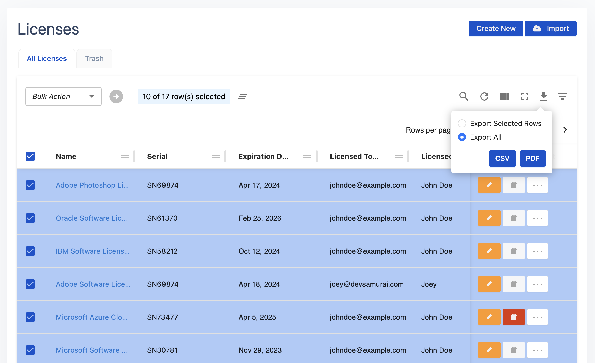Switch to the Trash tab
This screenshot has height=364, width=595.
pyautogui.click(x=94, y=58)
